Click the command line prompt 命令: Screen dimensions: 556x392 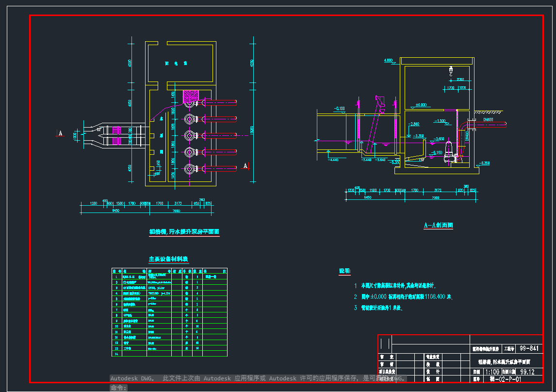(118, 388)
